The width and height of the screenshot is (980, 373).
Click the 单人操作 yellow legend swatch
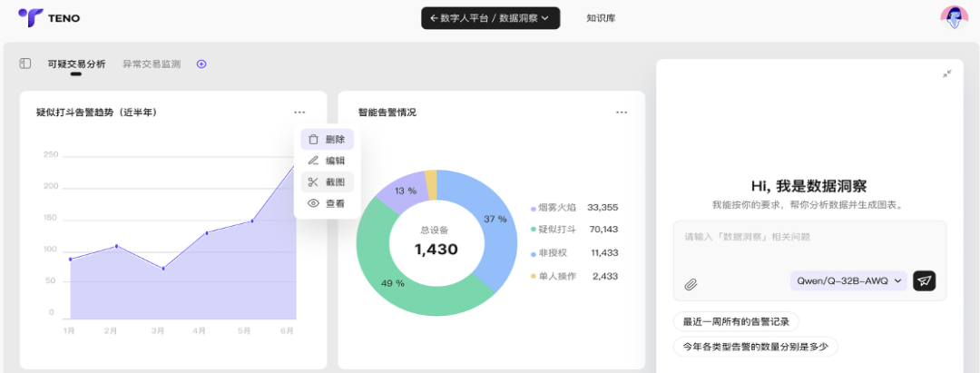tap(534, 277)
